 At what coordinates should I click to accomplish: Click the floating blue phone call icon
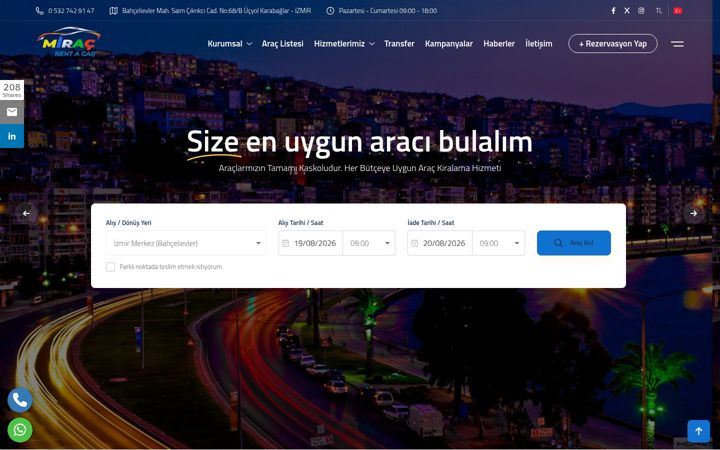tap(20, 400)
